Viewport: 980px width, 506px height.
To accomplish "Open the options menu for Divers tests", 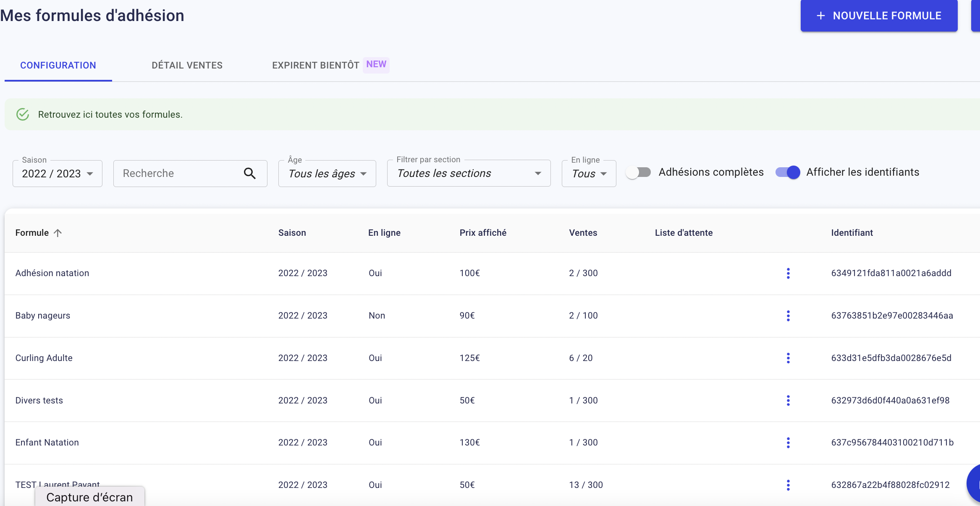I will [x=788, y=401].
